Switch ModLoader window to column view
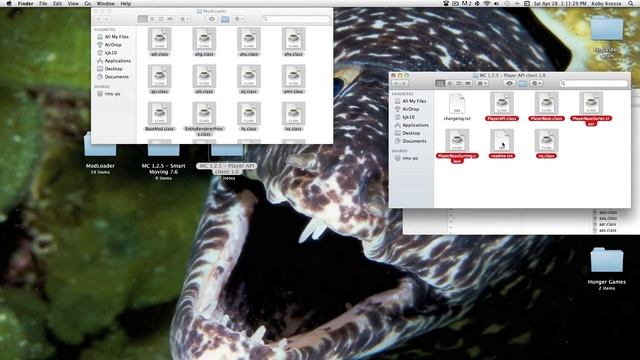 click(x=161, y=19)
